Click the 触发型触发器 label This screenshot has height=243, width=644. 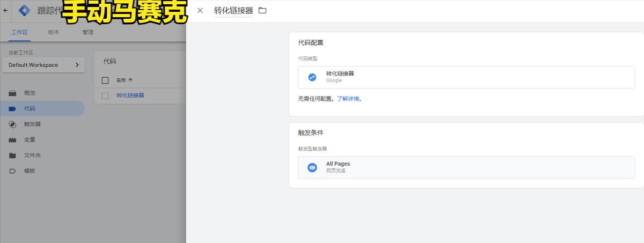tap(312, 149)
